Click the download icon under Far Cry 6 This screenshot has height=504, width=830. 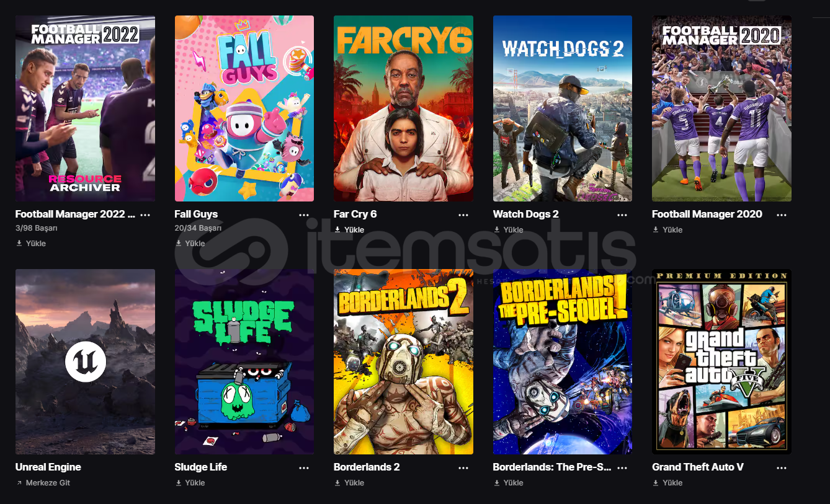point(337,230)
